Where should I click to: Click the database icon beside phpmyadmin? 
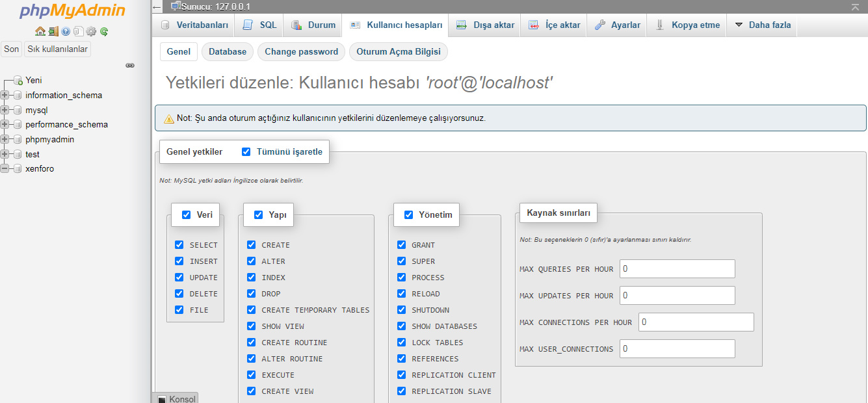[x=18, y=140]
